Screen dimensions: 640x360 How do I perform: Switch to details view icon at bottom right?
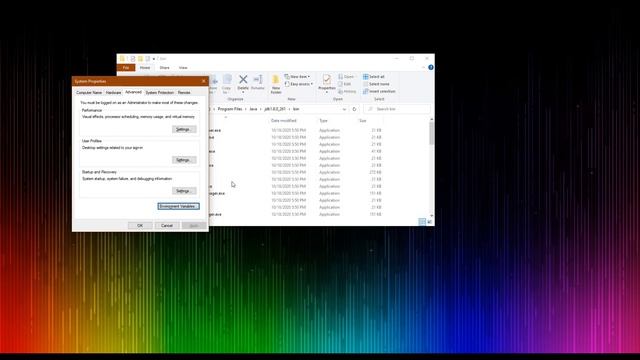[x=422, y=221]
